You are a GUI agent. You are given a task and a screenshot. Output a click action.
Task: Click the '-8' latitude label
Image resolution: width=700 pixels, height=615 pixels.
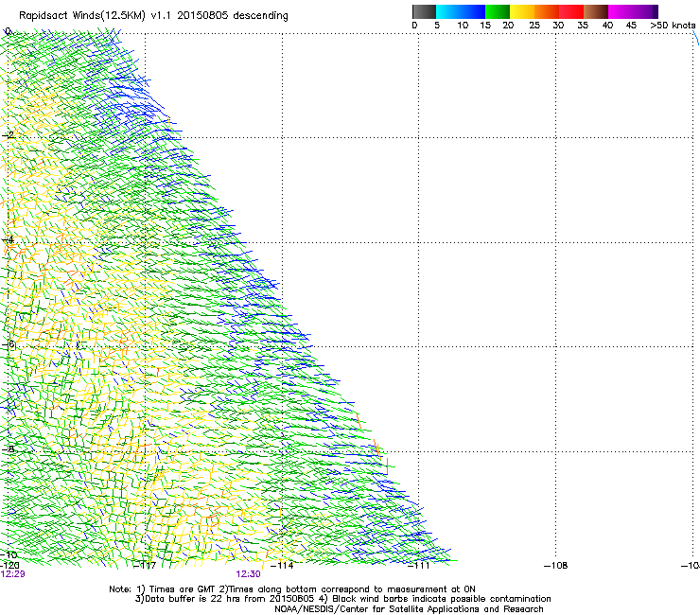pos(9,449)
